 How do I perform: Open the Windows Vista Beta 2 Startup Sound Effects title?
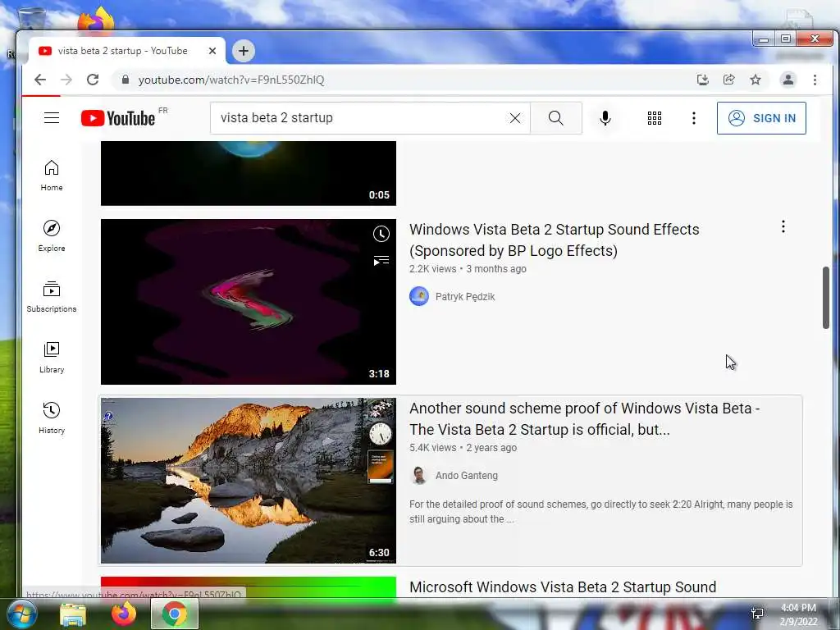pos(554,240)
